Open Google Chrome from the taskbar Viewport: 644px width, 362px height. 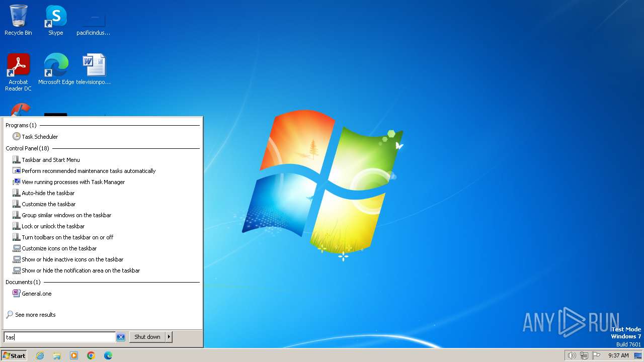91,355
